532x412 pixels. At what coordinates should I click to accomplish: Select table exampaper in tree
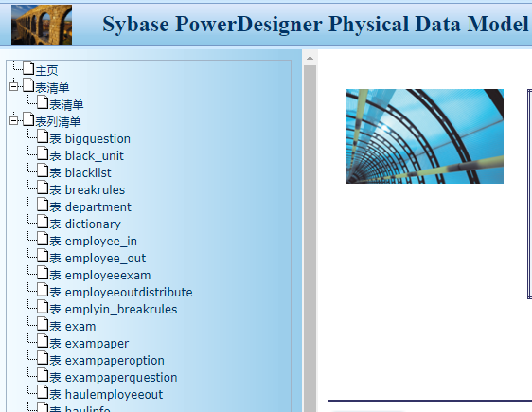(89, 344)
